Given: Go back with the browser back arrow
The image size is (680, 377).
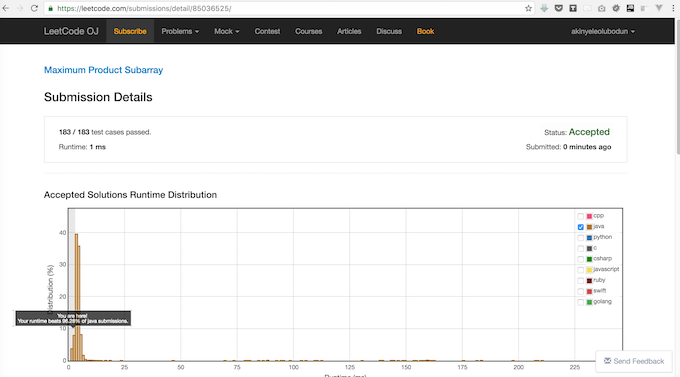Looking at the screenshot, I should 6,8.
